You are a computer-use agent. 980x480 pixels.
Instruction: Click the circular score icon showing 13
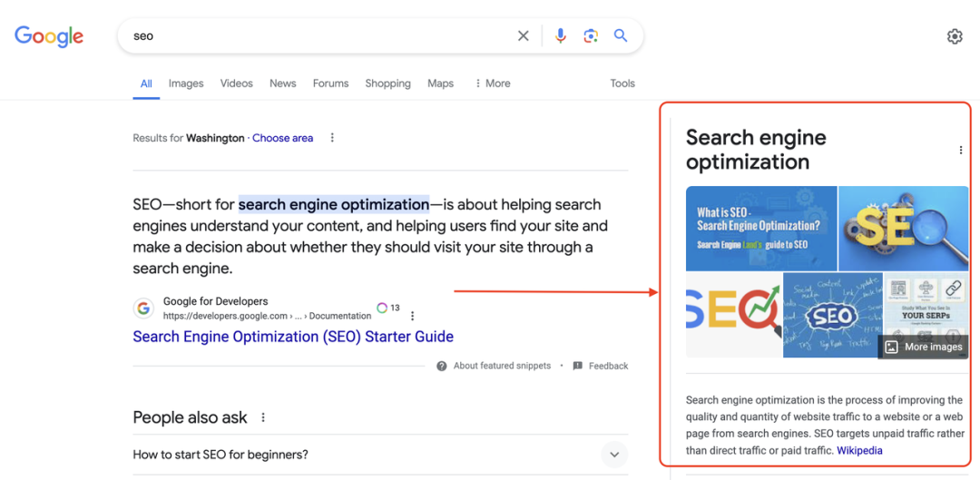382,308
